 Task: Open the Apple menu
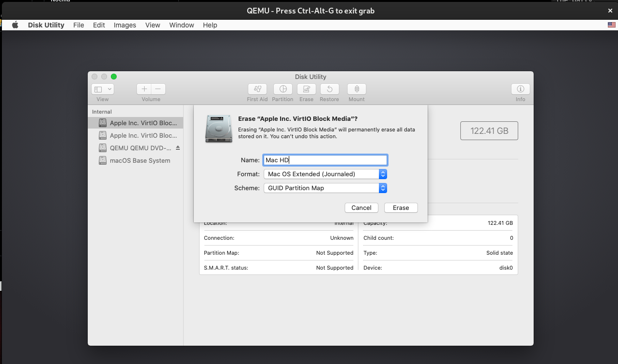point(15,25)
